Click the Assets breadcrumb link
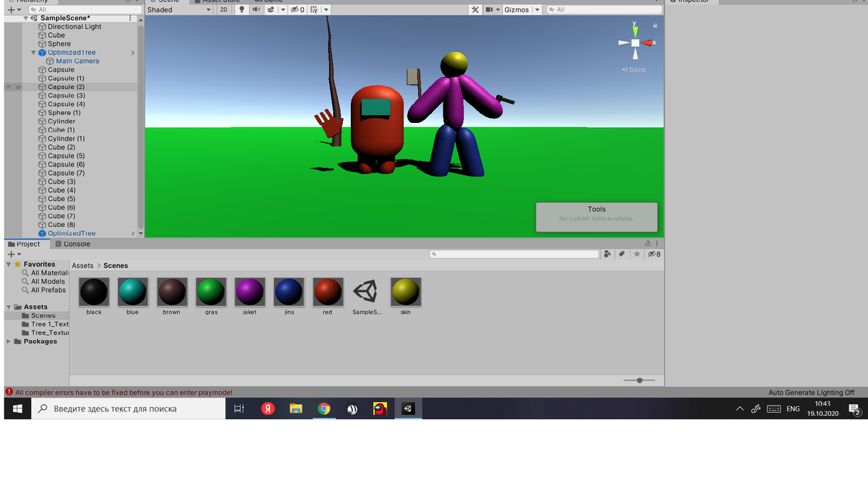 click(82, 266)
